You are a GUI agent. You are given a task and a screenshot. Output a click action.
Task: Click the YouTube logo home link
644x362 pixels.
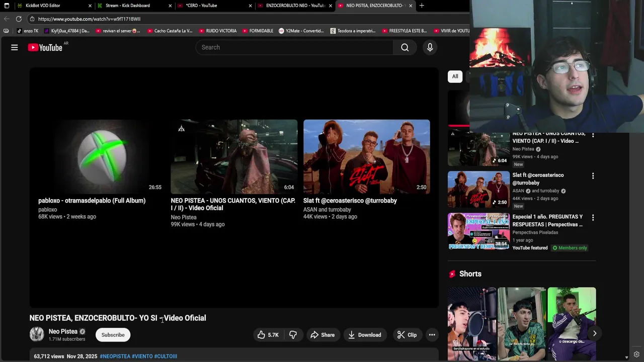45,47
